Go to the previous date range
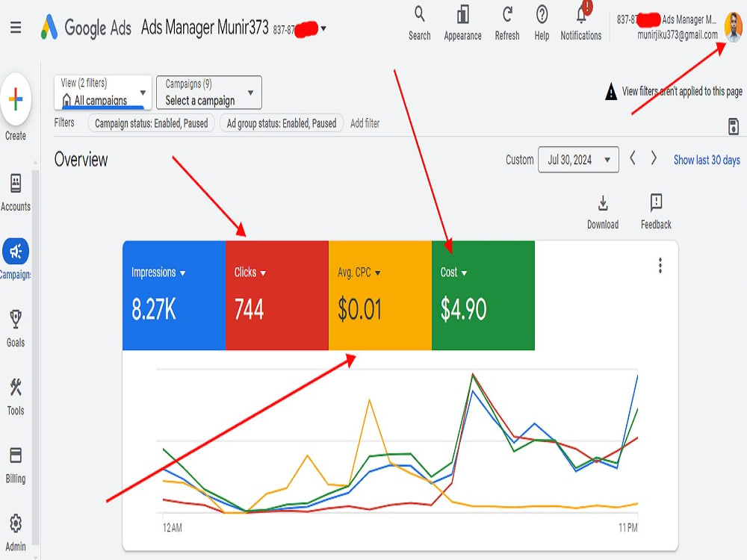 633,158
